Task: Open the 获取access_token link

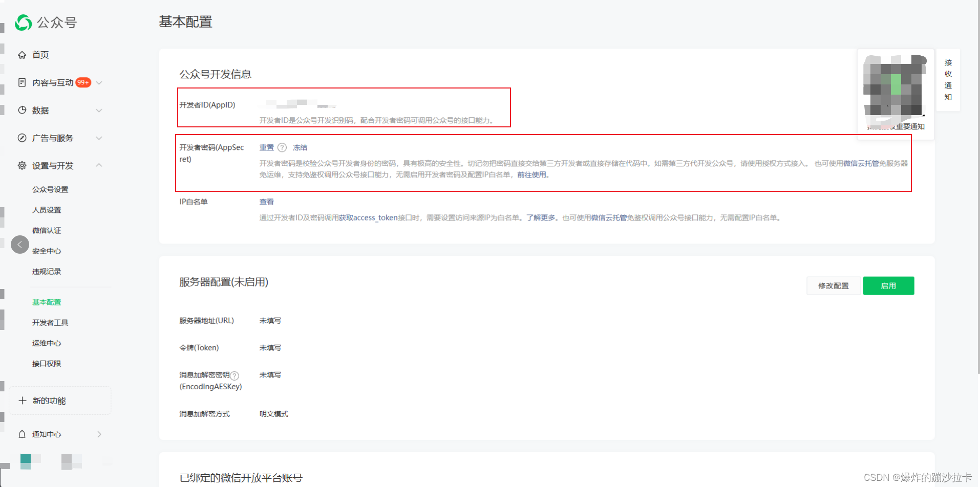Action: click(368, 217)
